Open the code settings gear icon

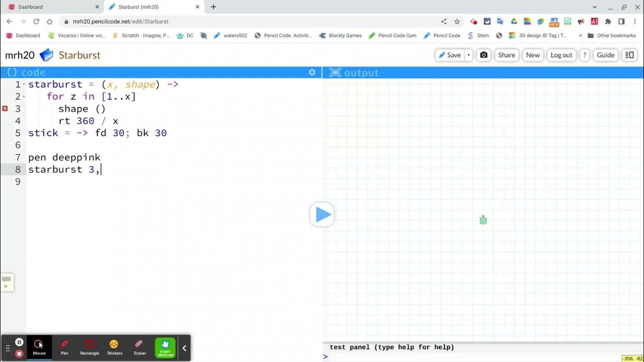pos(312,72)
